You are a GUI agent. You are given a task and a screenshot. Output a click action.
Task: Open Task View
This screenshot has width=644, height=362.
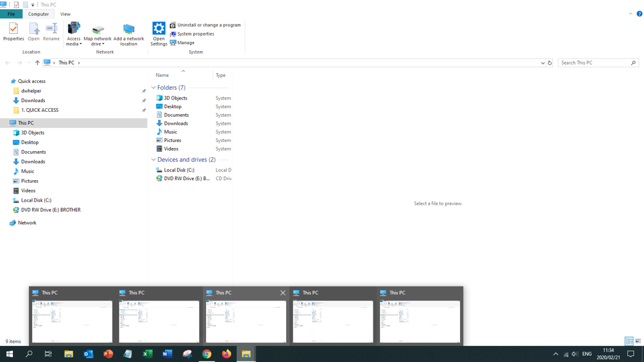48,354
